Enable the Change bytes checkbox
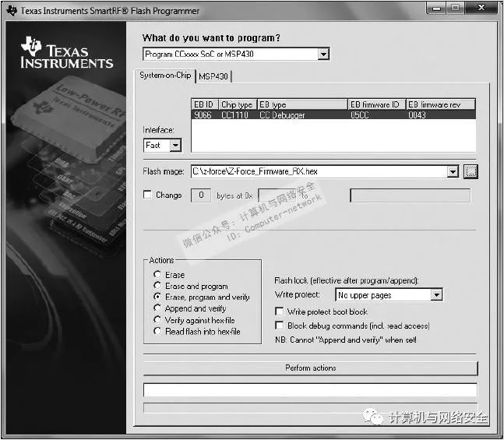The height and width of the screenshot is (440, 504). (x=147, y=195)
